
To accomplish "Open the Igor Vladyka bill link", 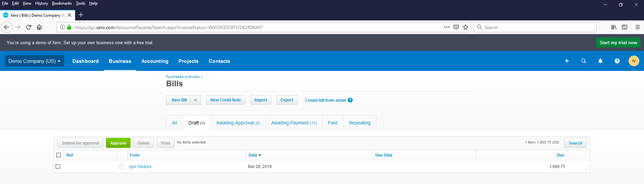I will click(x=140, y=167).
